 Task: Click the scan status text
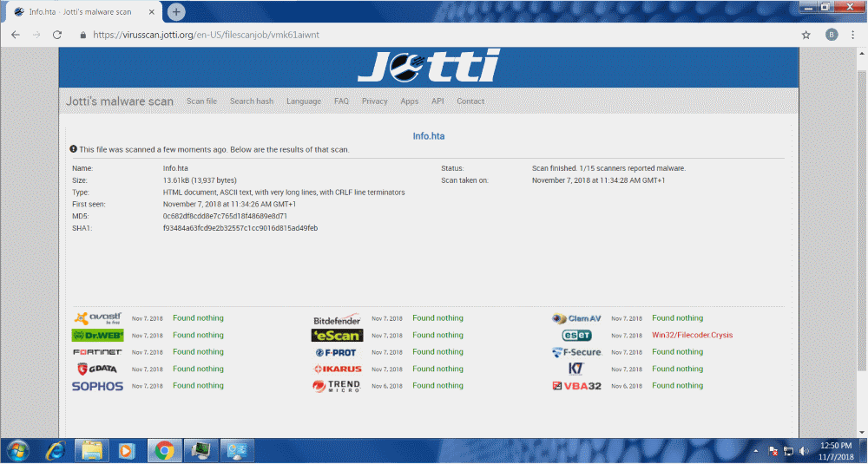point(609,168)
